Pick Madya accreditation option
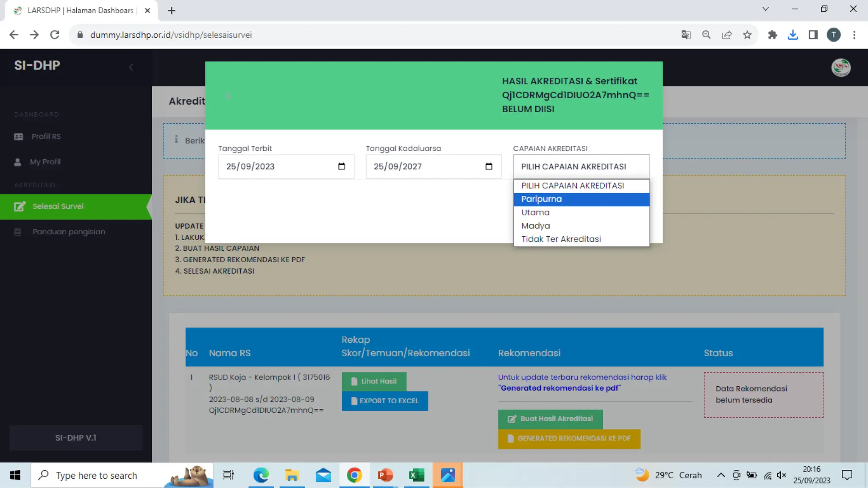868x488 pixels. 581,226
